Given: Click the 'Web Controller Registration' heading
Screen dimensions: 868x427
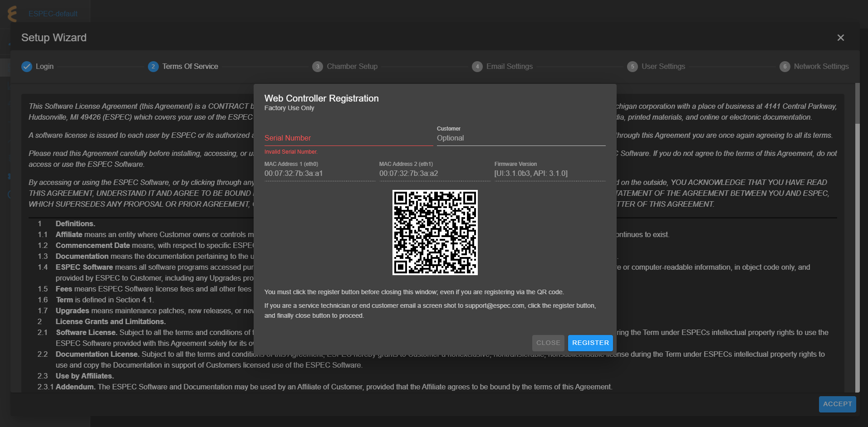Looking at the screenshot, I should point(322,98).
